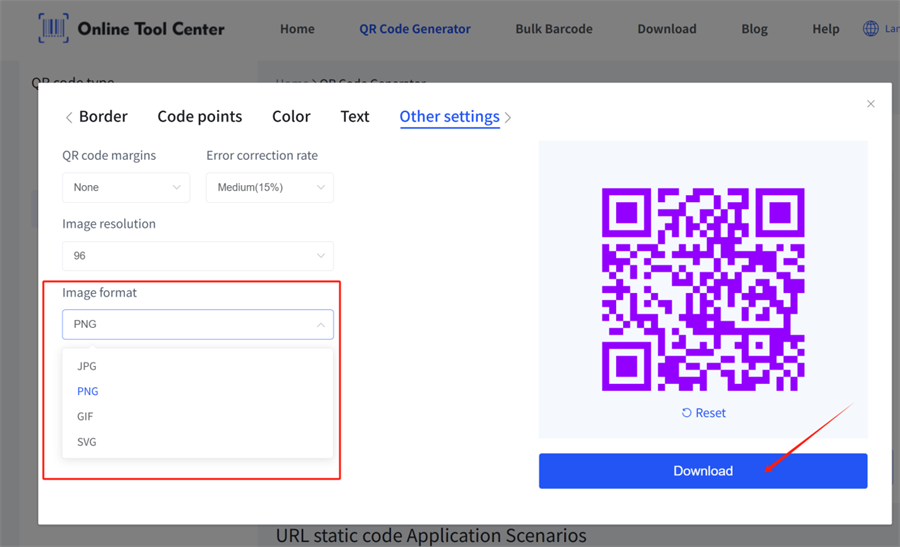Select PNG option in the list
The image size is (900, 547).
tap(88, 391)
